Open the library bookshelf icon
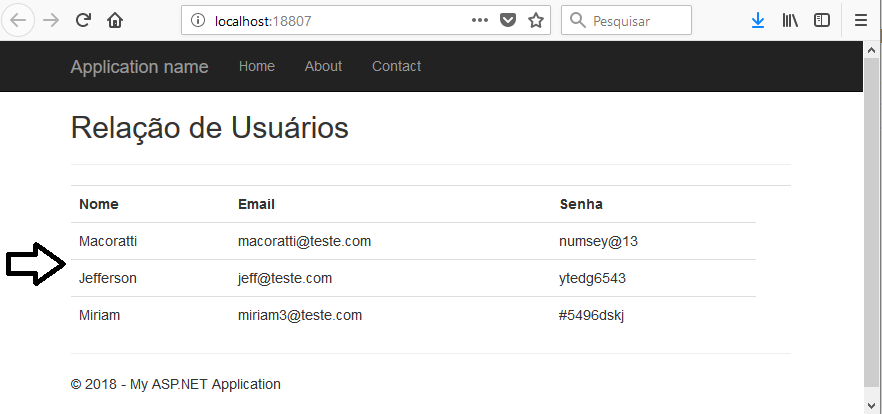 790,21
